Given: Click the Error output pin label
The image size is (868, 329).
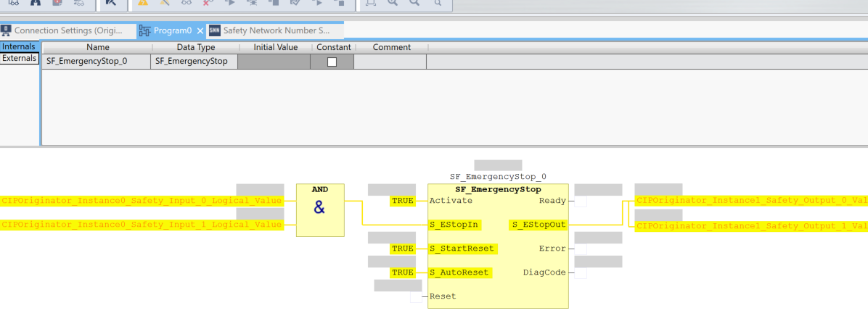Looking at the screenshot, I should point(552,249).
